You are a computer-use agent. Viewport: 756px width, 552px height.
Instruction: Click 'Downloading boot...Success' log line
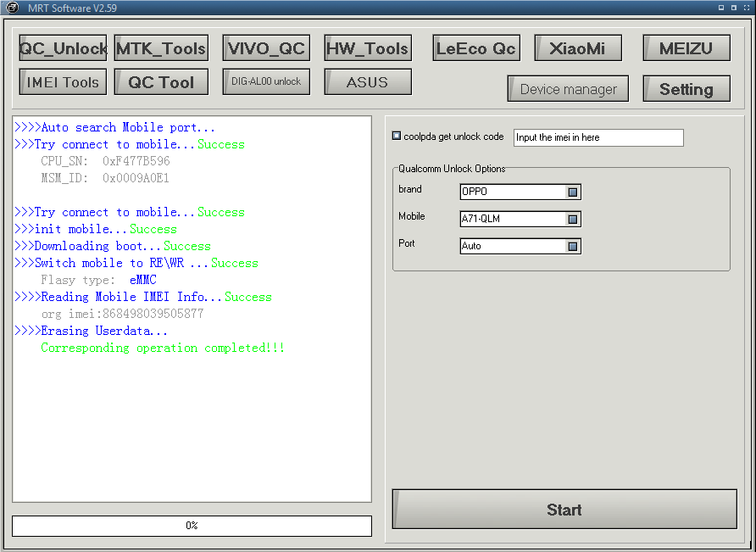pyautogui.click(x=113, y=246)
